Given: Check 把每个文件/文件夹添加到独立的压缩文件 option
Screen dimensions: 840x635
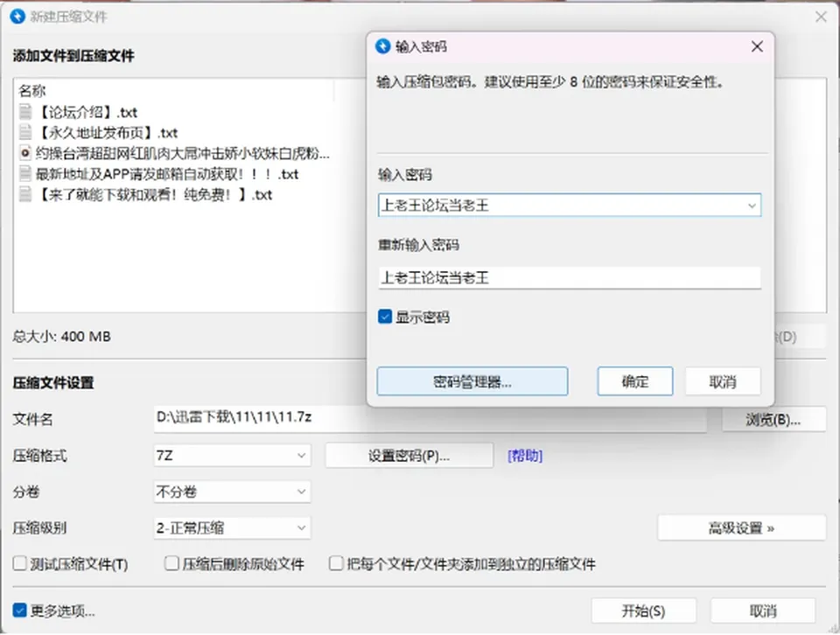Looking at the screenshot, I should coord(336,563).
